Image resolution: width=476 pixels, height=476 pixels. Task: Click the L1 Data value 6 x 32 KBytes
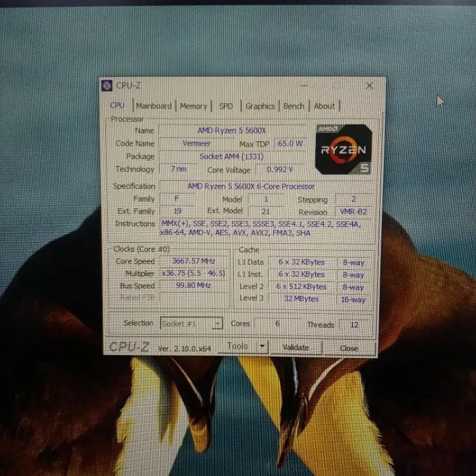click(x=301, y=262)
